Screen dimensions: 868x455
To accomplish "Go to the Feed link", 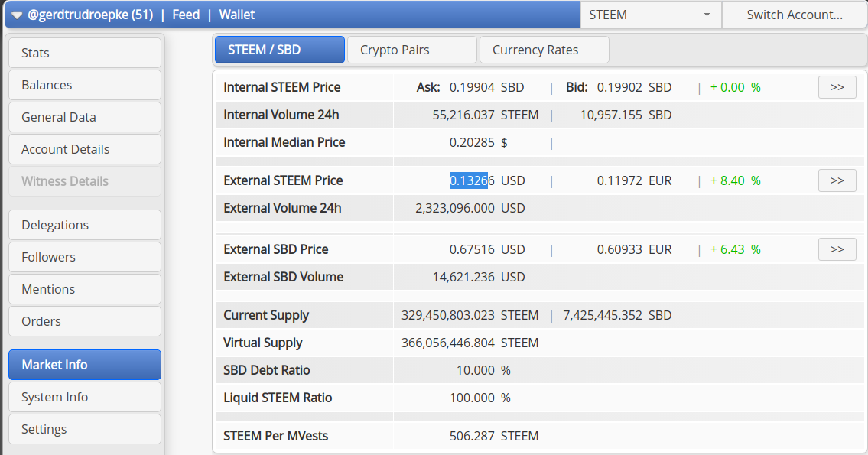I will (x=186, y=15).
